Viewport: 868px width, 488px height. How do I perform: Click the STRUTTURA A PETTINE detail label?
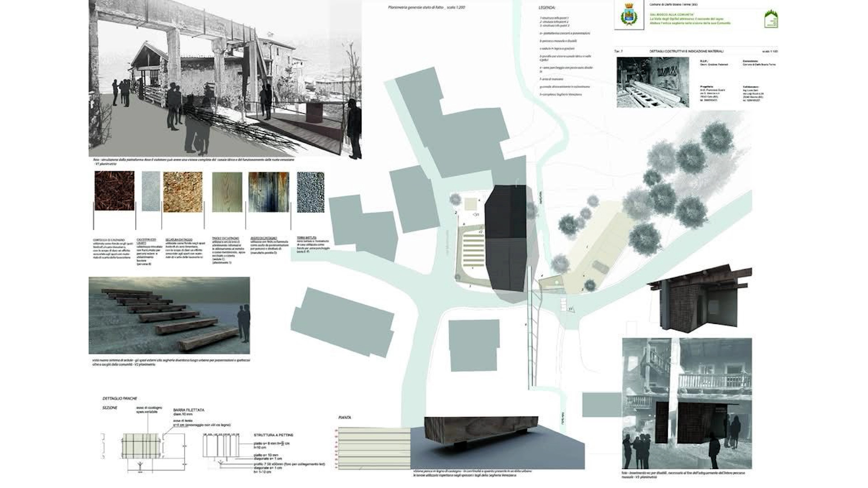[273, 435]
